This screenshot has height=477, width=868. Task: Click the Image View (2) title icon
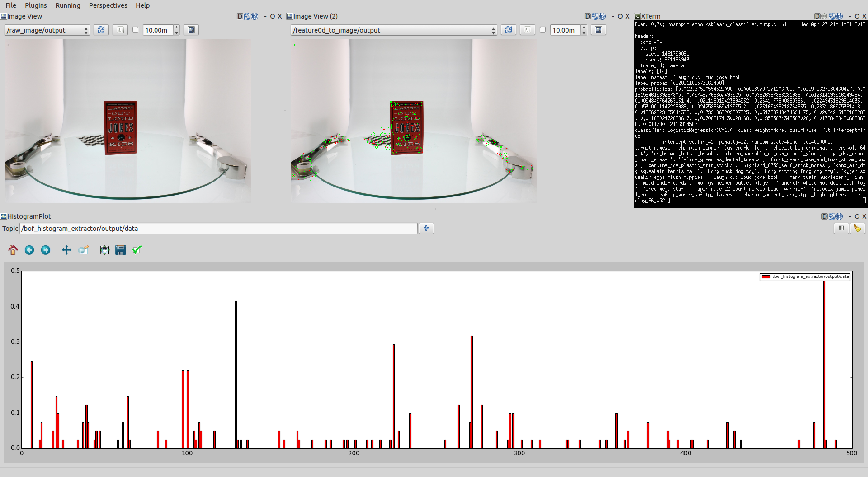point(290,16)
